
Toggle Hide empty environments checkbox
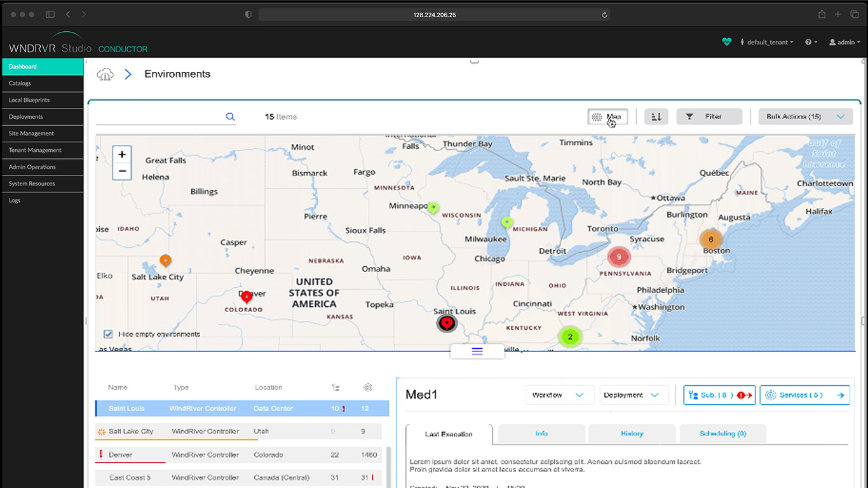coord(108,334)
